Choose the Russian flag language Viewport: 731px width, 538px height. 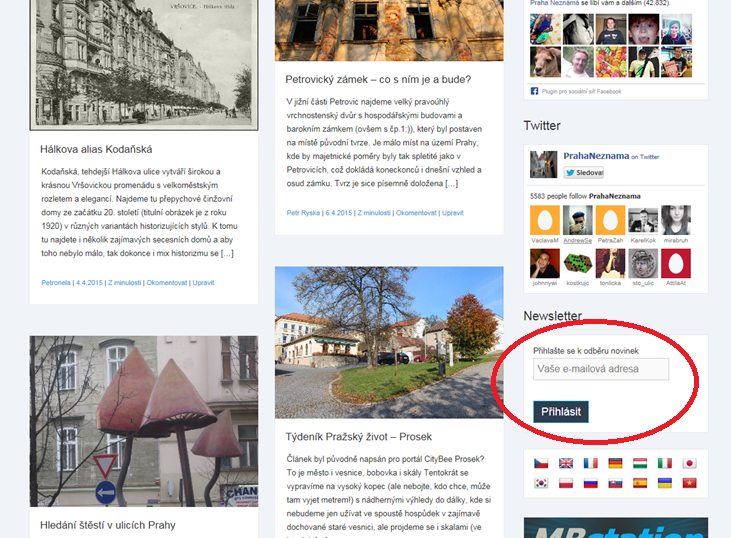(x=590, y=483)
